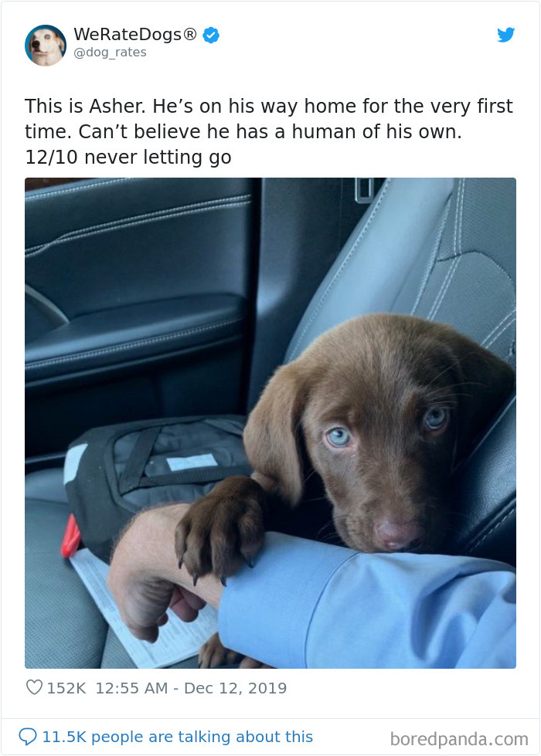Click the Twitter bird logo
Screen dimensions: 541x756
pos(506,35)
